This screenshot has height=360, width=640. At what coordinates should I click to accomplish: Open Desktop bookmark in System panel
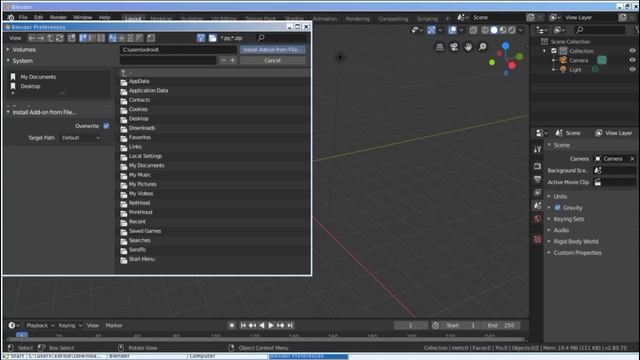(30, 86)
